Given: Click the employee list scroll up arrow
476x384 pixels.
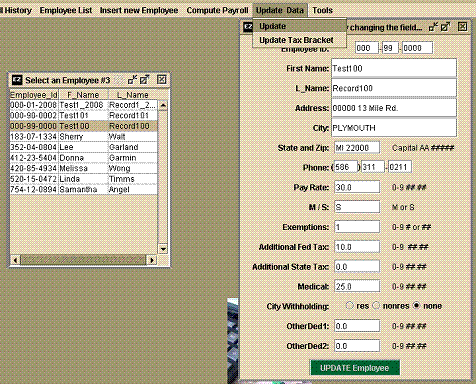Looking at the screenshot, I should (163, 105).
